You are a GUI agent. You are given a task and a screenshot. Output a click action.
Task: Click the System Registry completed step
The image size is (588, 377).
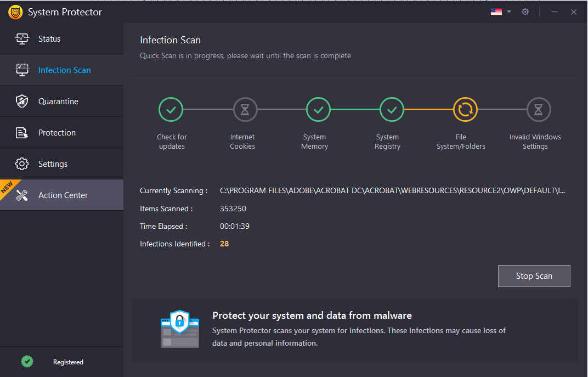click(x=392, y=110)
